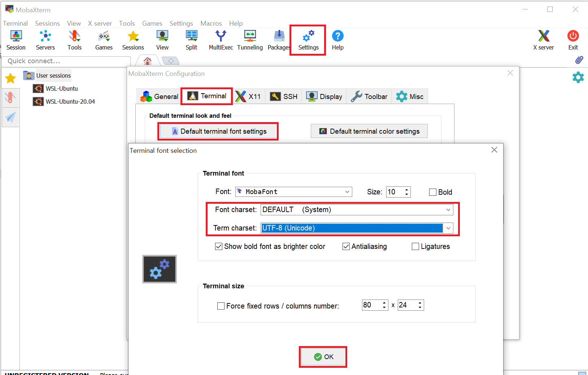Open the Help toolbar icon

coord(338,40)
